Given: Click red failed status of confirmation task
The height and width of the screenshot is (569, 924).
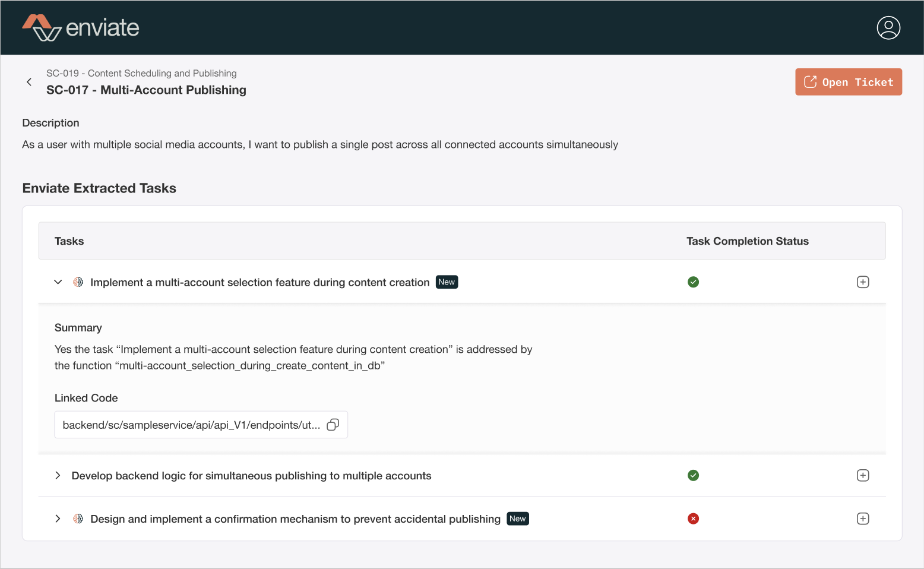Looking at the screenshot, I should 693,519.
